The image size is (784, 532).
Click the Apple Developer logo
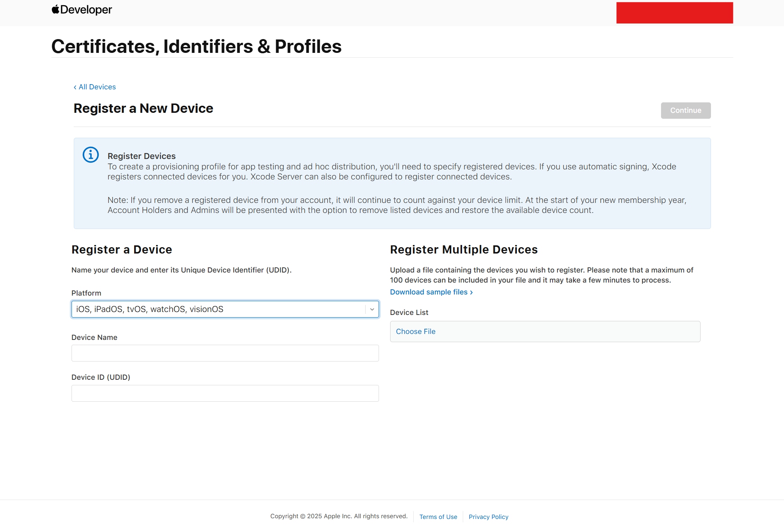click(x=82, y=10)
